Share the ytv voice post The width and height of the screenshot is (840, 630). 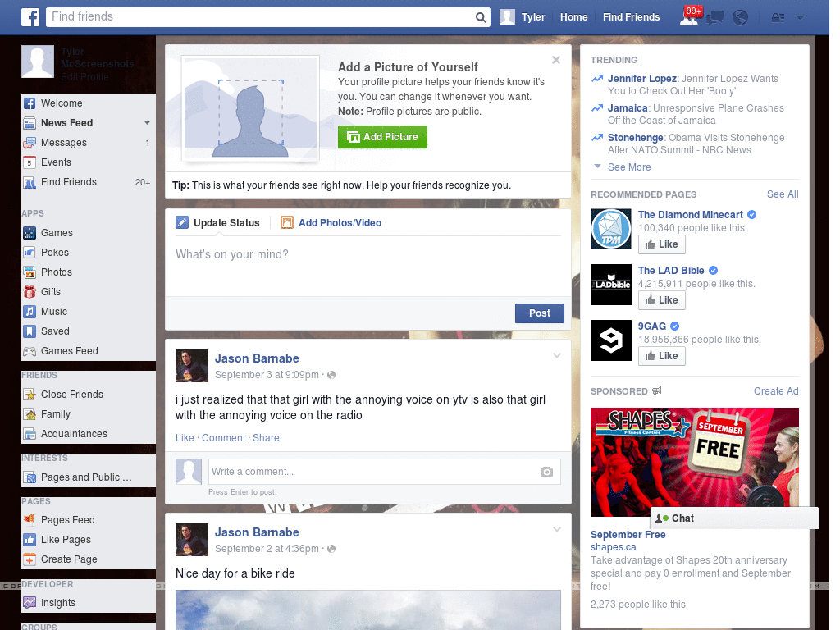[266, 438]
